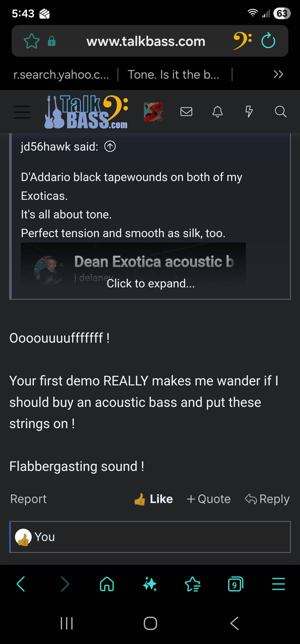Tap the www.talkbass.com address field

click(146, 41)
